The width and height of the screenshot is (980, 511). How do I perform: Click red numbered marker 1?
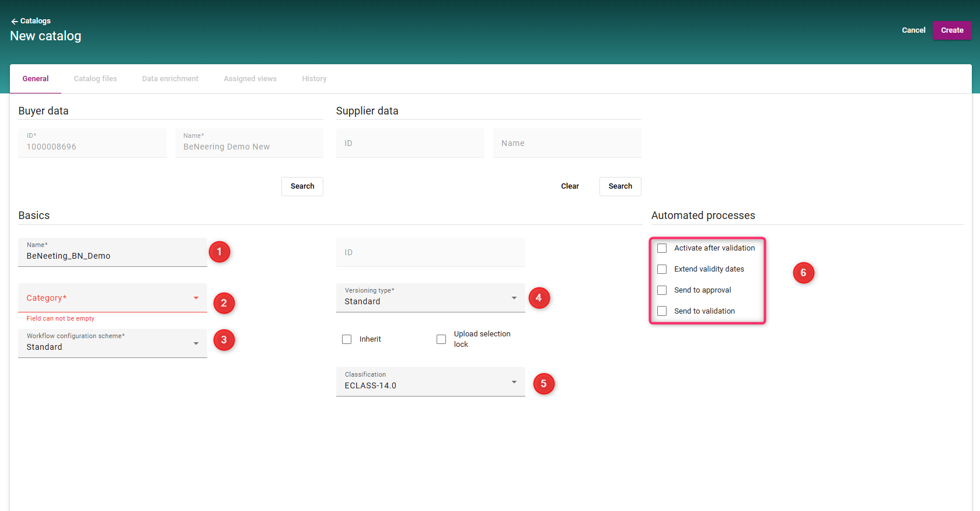tap(219, 252)
